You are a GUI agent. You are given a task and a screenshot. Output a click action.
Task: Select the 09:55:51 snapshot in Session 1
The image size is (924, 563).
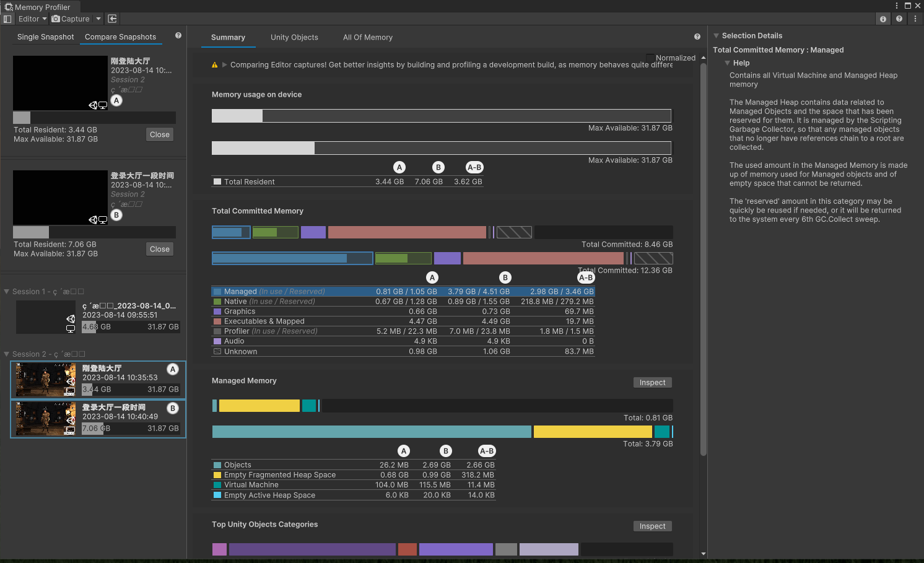click(98, 316)
